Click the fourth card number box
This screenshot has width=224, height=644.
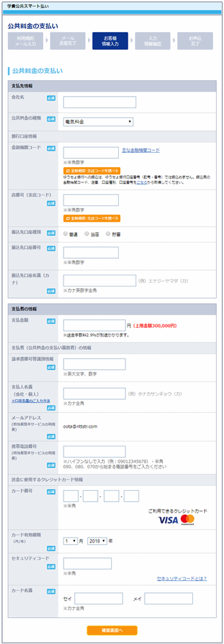(131, 496)
